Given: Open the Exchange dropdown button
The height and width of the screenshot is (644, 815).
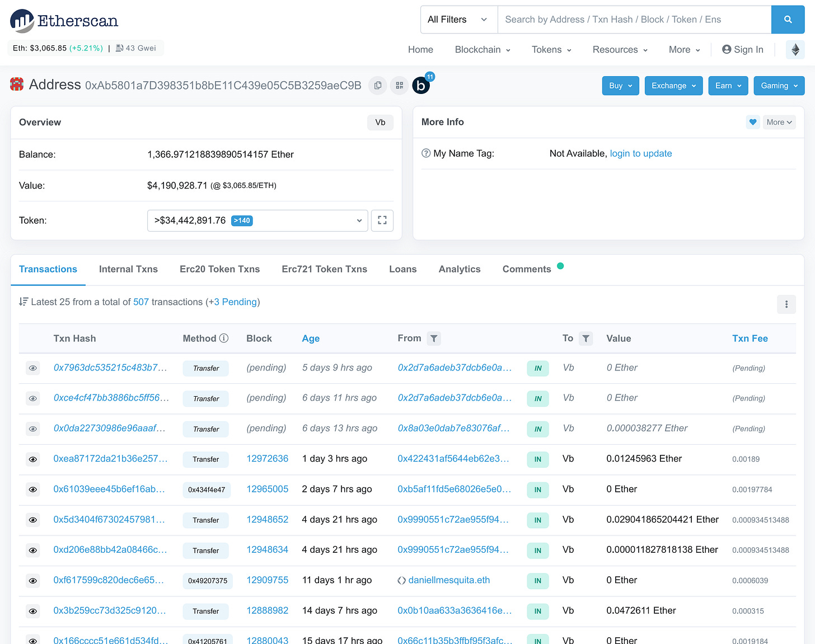Looking at the screenshot, I should (673, 86).
